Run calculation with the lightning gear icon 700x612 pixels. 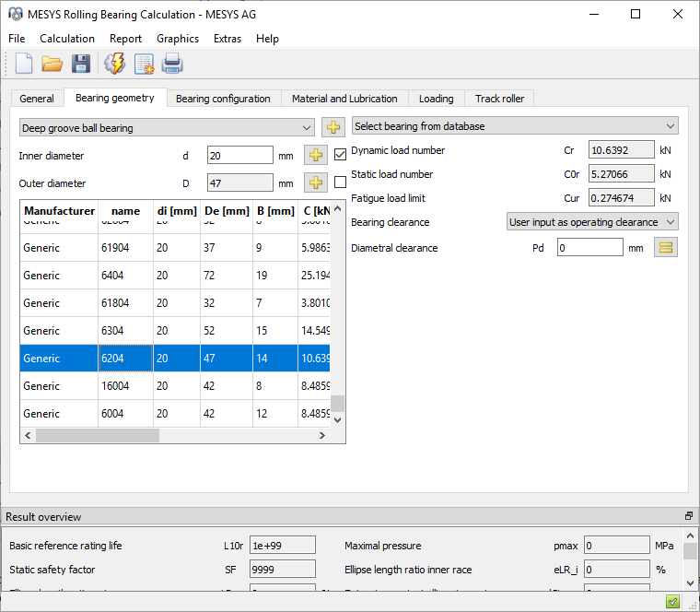click(x=114, y=64)
